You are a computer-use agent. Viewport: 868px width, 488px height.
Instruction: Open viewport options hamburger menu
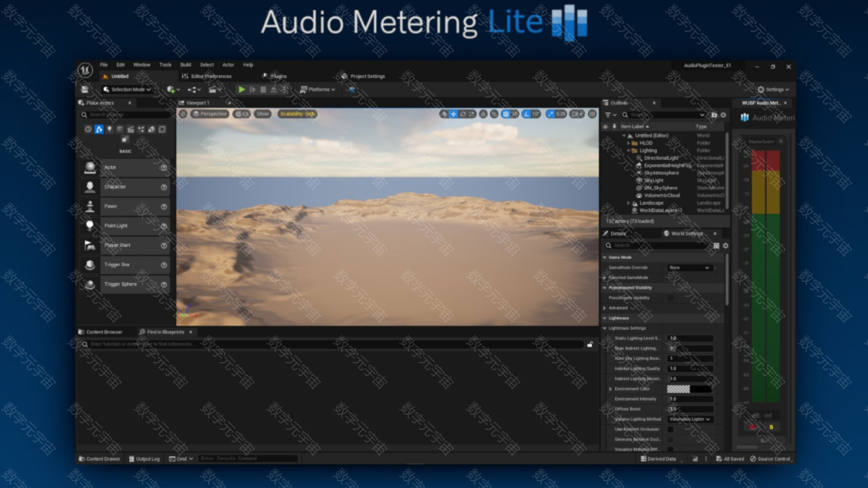coord(182,114)
